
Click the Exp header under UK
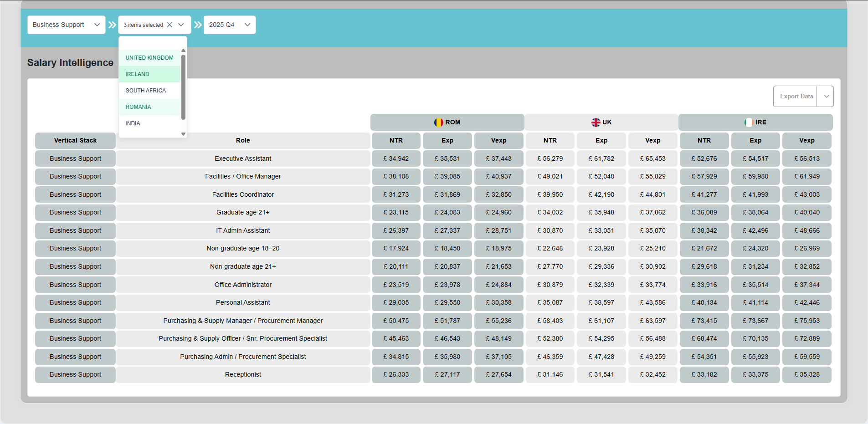pos(601,141)
